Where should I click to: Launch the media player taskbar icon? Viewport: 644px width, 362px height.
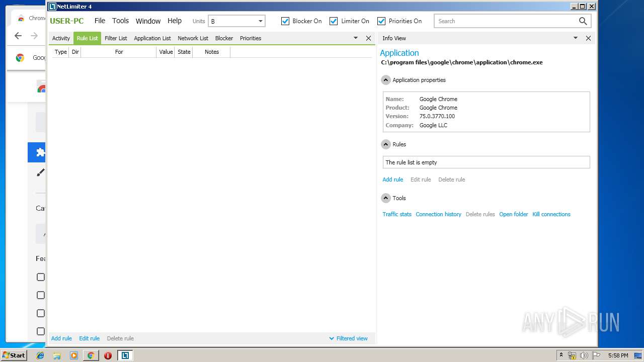pos(74,355)
